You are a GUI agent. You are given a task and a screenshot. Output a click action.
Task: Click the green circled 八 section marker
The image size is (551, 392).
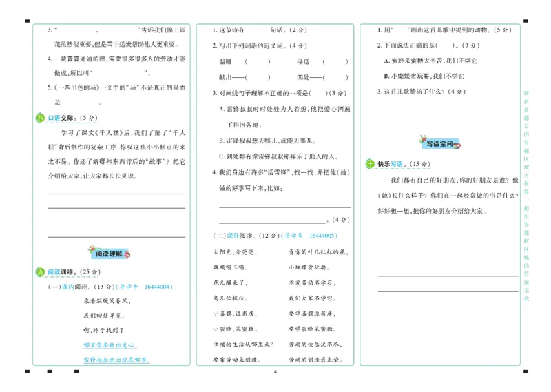coord(40,118)
